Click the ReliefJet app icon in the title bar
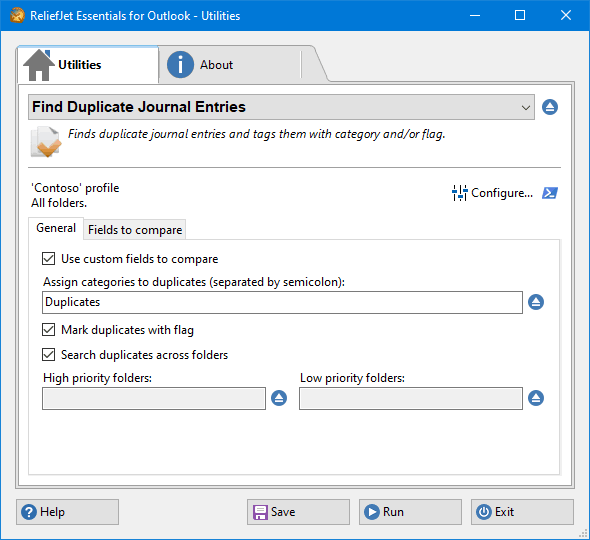The image size is (590, 540). click(17, 15)
